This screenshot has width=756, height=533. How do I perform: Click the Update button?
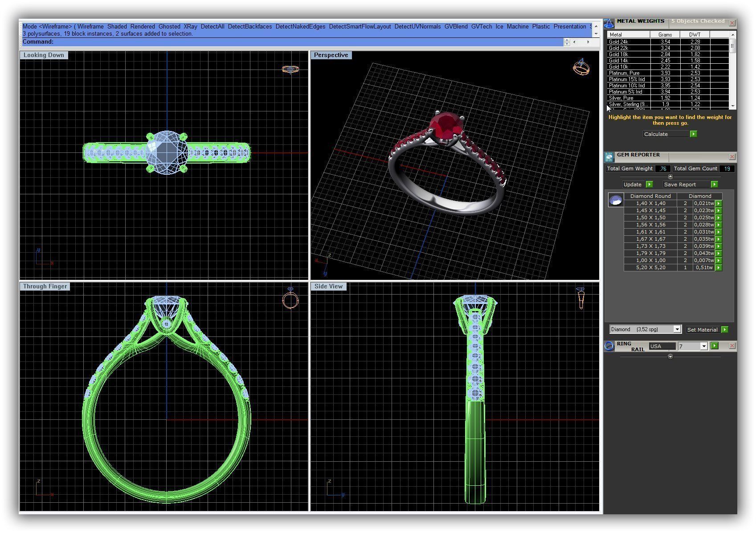pos(637,184)
